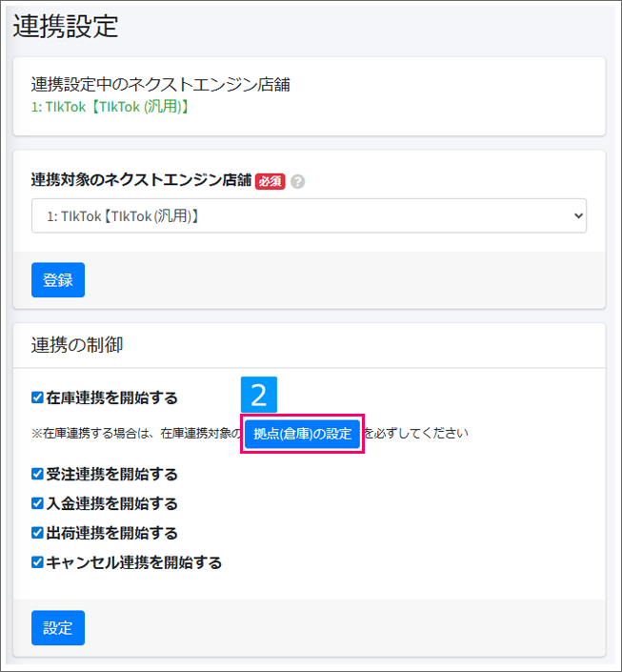Image resolution: width=622 pixels, height=672 pixels.
Task: Click the store dropdown chevron arrow
Action: [578, 215]
